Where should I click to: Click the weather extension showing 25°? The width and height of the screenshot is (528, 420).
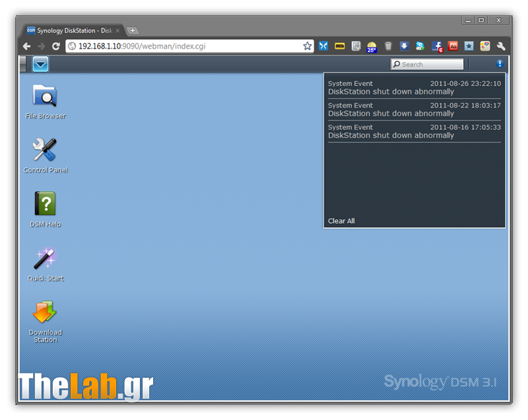coord(372,46)
